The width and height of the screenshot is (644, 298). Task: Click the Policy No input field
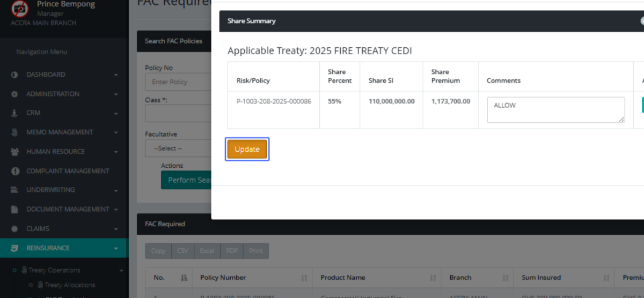click(177, 81)
